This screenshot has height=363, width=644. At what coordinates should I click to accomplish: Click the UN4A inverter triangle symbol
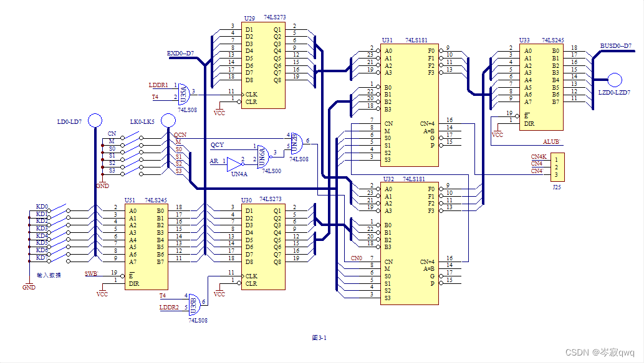[x=234, y=164]
